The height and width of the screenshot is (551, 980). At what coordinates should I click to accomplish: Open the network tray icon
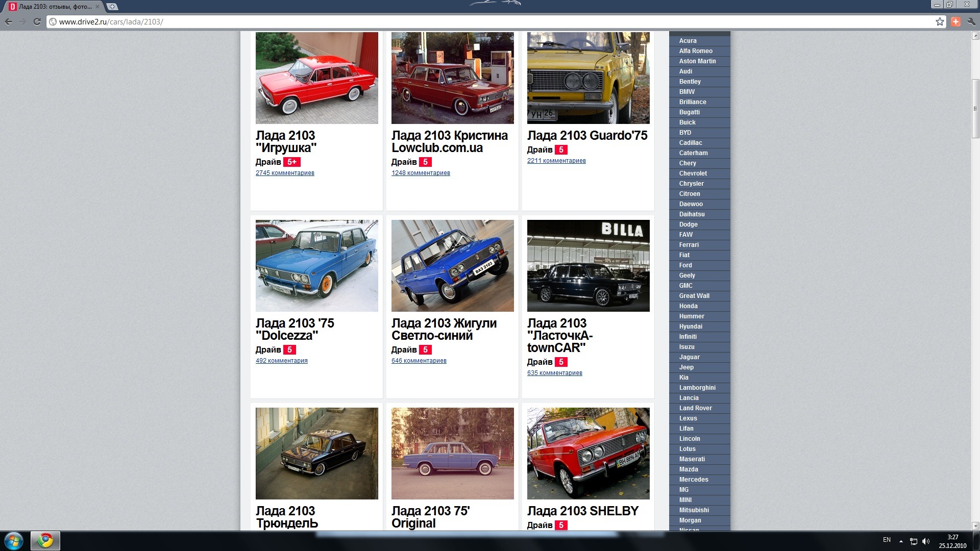(x=914, y=541)
